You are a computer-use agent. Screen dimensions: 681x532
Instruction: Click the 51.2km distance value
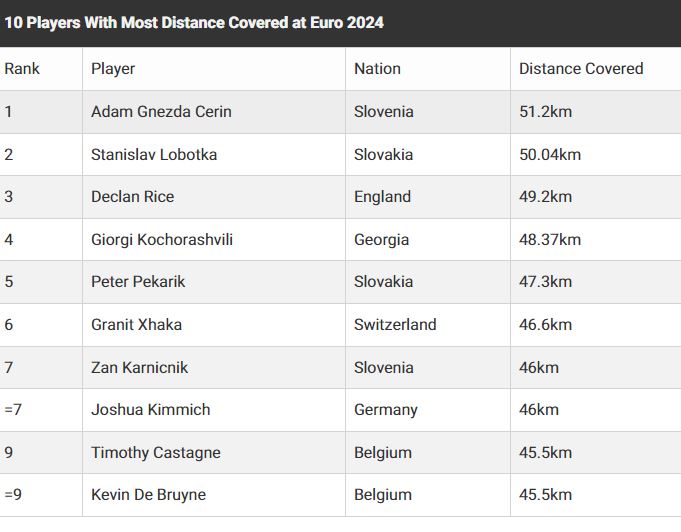[x=546, y=112]
